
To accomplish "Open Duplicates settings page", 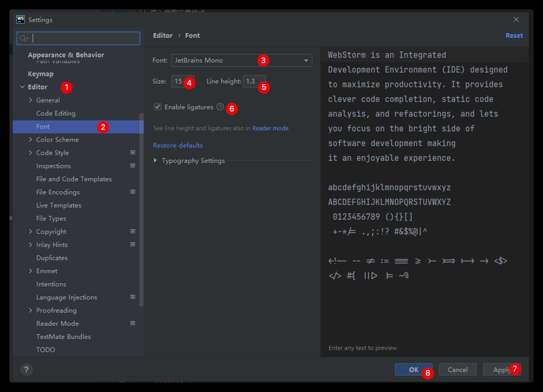I will point(52,258).
